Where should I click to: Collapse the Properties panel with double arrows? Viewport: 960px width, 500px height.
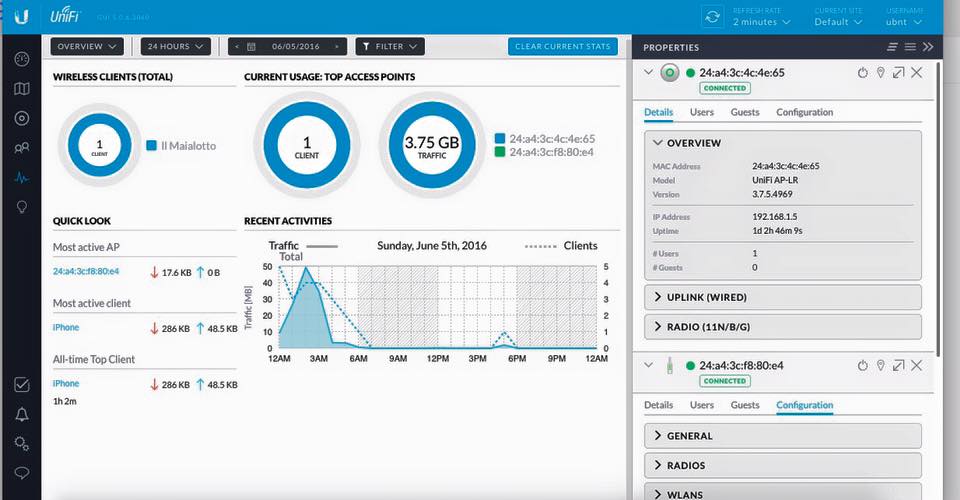(x=928, y=47)
